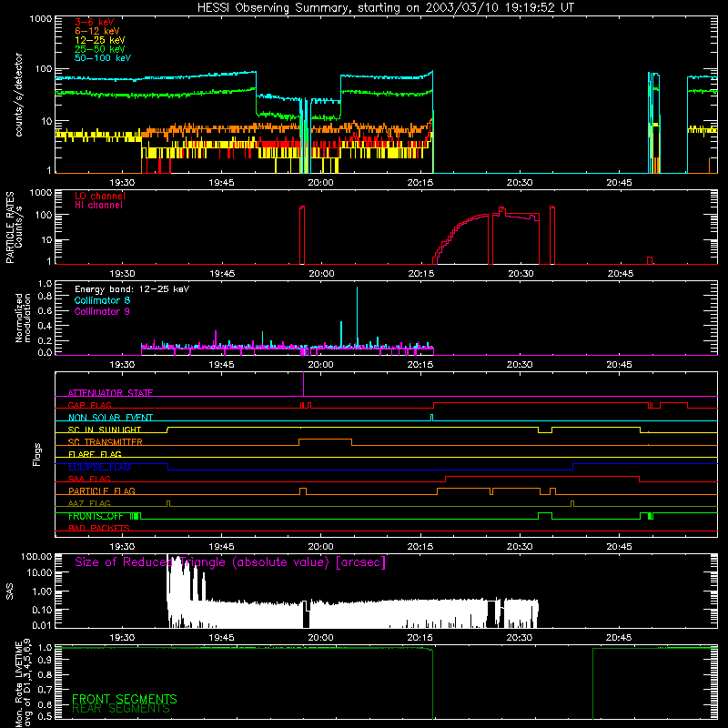Click the SAS axis label

click(9, 591)
